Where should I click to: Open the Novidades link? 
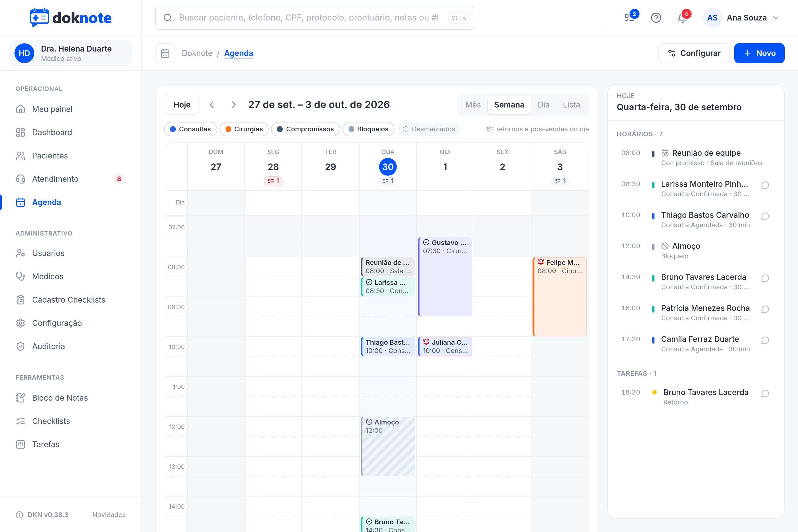[109, 515]
